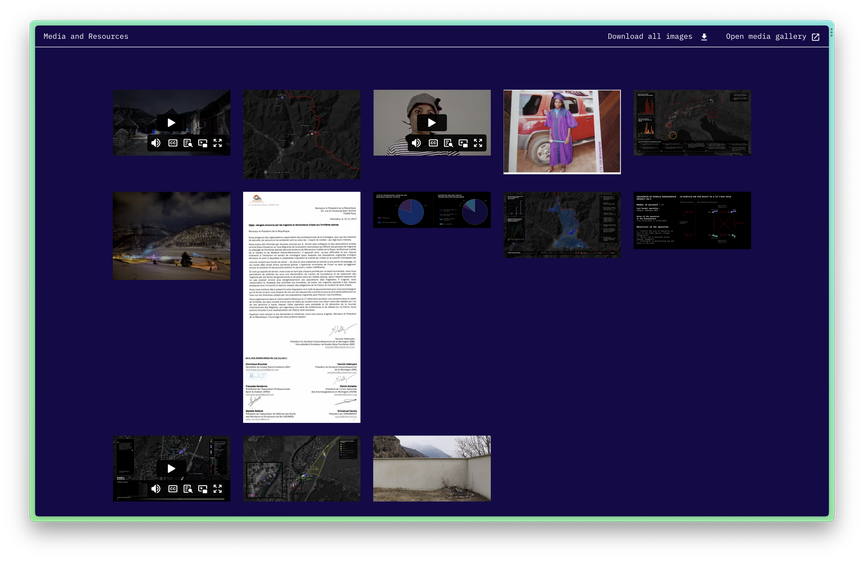Open transcript on the night village video
Image resolution: width=864 pixels, height=561 pixels.
point(188,143)
